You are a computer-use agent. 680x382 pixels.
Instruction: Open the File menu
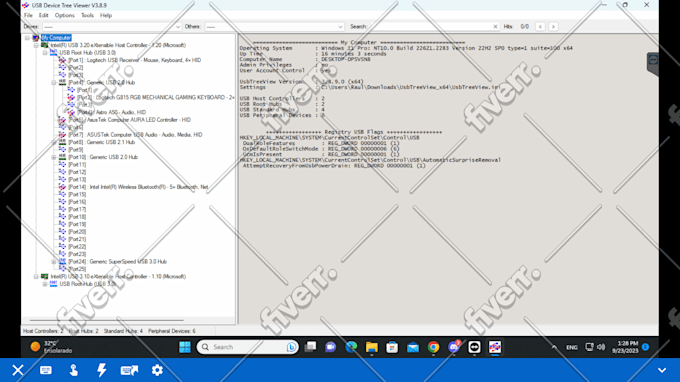tap(28, 15)
